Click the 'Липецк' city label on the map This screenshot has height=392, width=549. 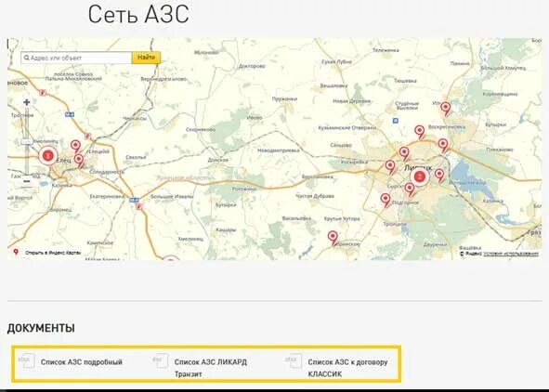coord(418,167)
